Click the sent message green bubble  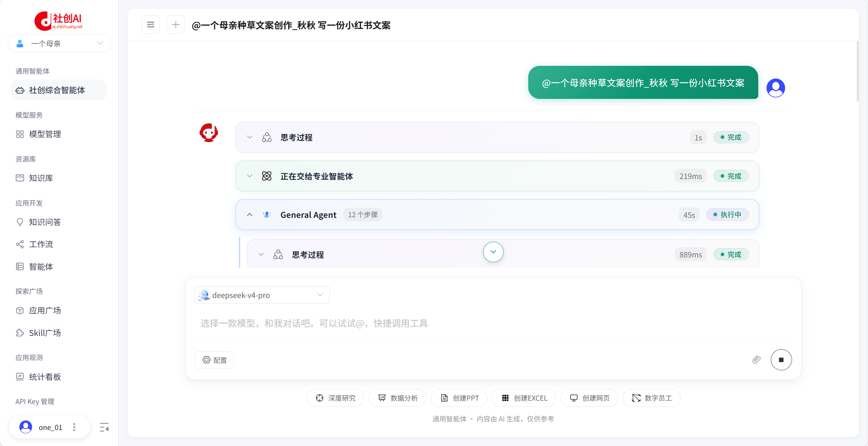643,83
